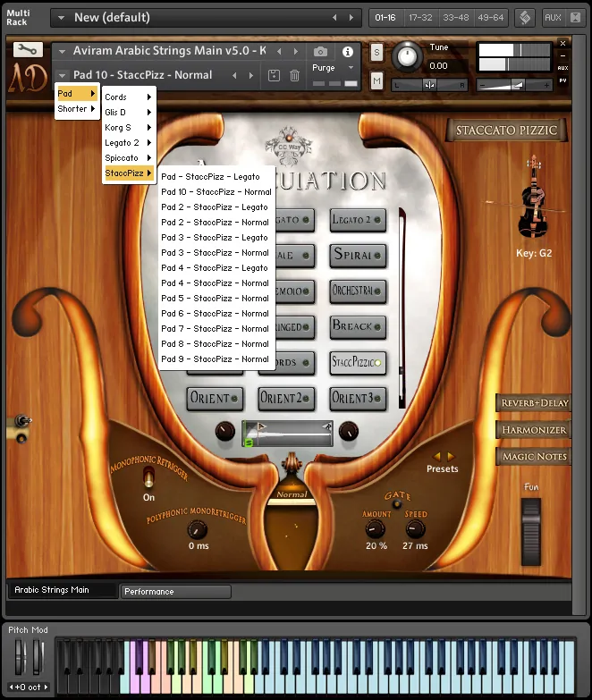Mute the instrument with M button

click(x=376, y=82)
